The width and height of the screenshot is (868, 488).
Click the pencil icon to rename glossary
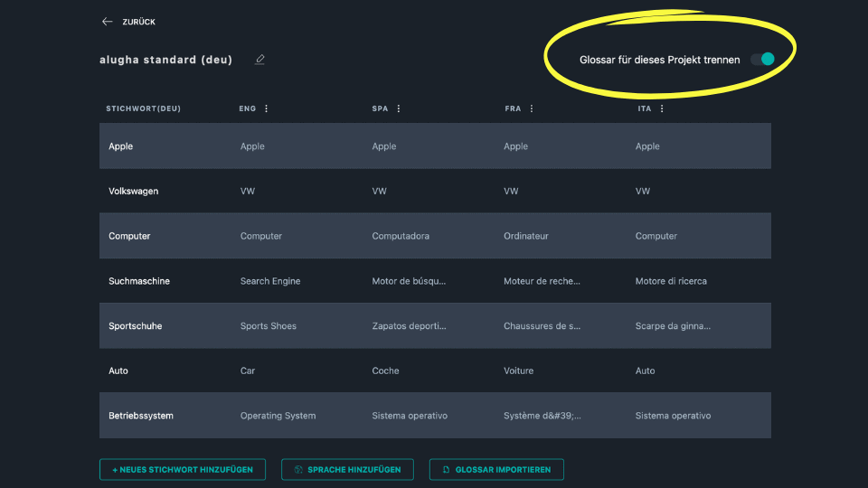[260, 60]
